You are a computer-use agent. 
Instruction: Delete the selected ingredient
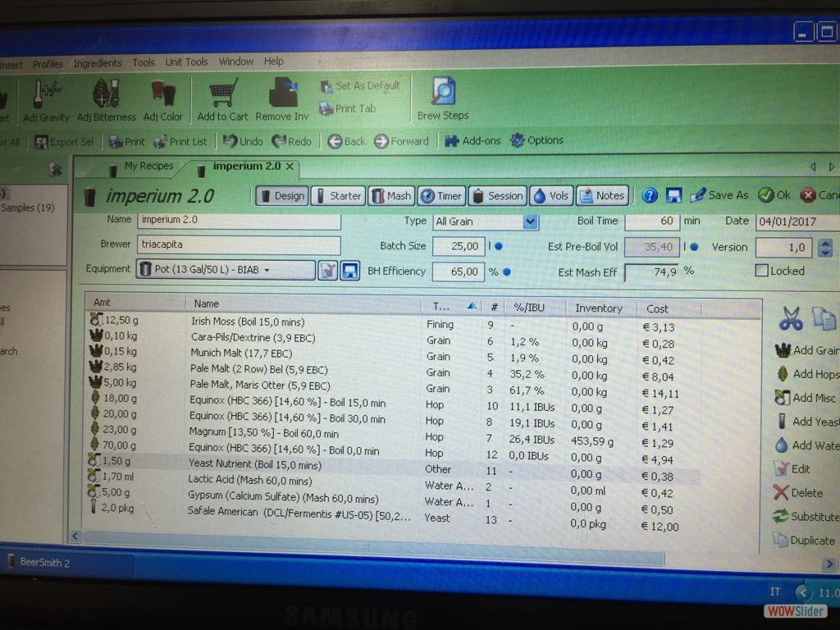tap(798, 493)
